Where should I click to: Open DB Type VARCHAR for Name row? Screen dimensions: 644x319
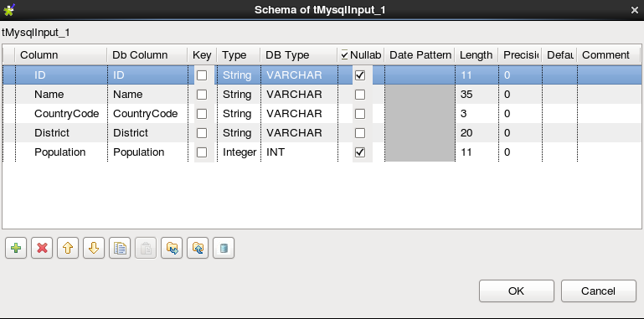(x=299, y=95)
